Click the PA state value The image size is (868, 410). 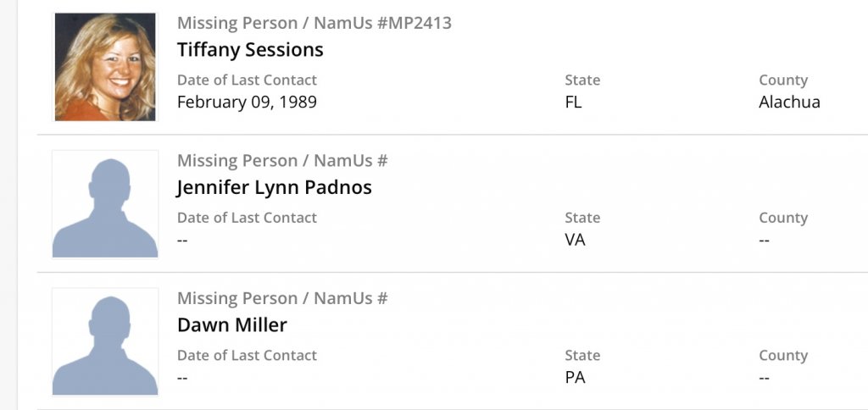coord(576,378)
